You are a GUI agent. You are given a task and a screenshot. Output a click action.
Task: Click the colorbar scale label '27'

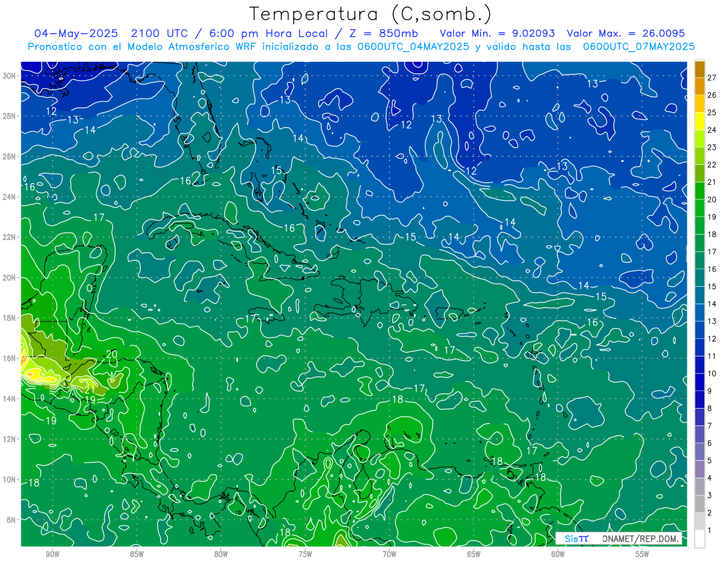pos(712,78)
